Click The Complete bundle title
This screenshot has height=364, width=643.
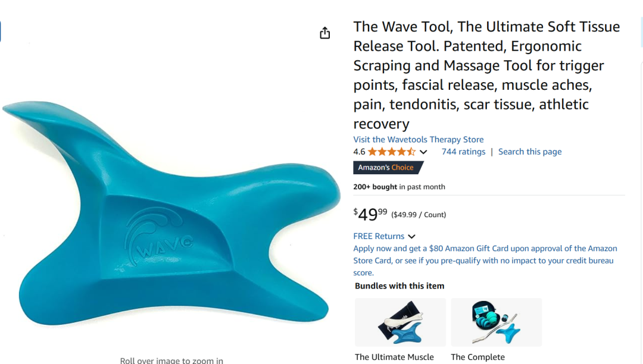coord(477,357)
